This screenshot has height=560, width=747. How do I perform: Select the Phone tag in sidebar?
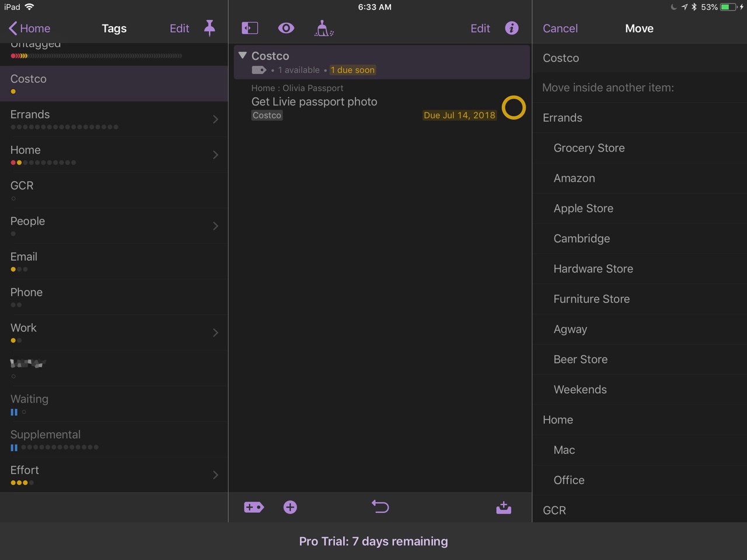coord(114,297)
